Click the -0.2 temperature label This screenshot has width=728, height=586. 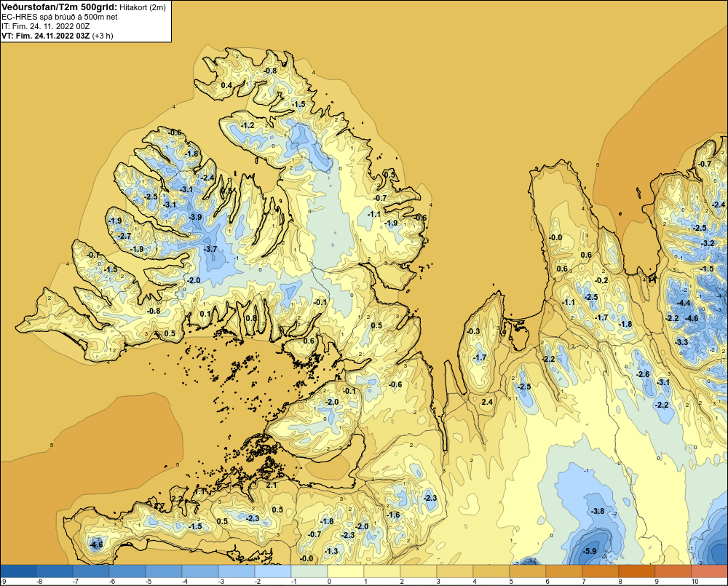click(x=602, y=280)
